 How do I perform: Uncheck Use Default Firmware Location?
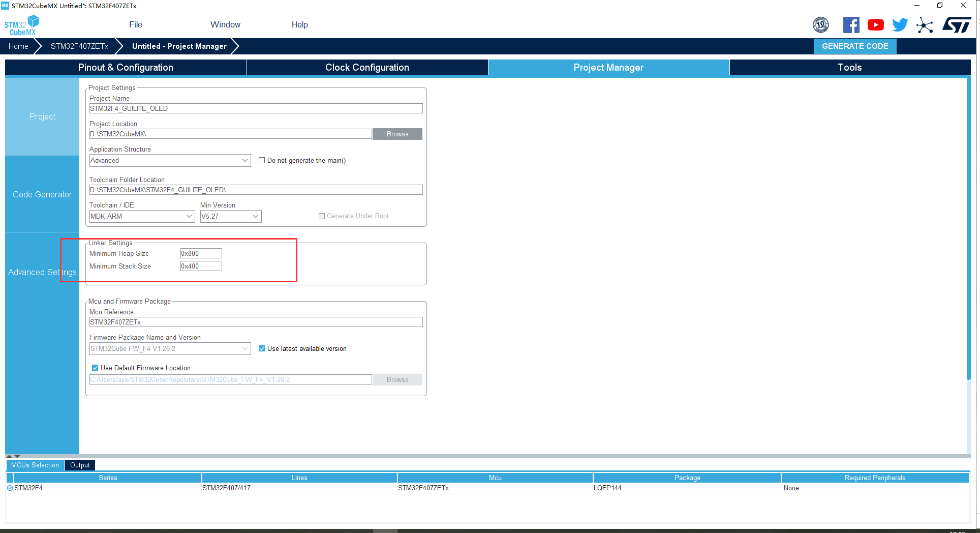[x=95, y=368]
